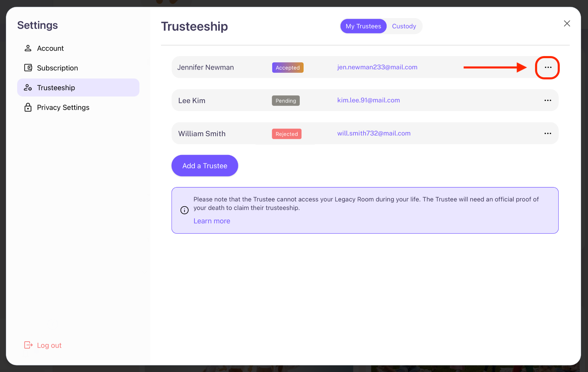
Task: Open the Learn more link
Action: click(212, 221)
